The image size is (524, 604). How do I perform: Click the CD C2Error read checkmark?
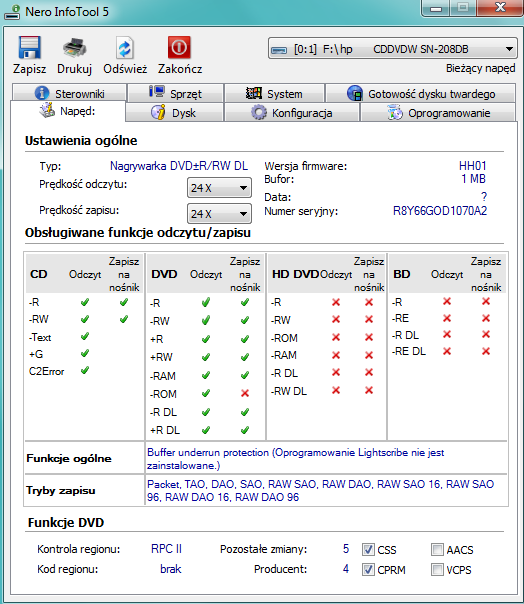[85, 371]
